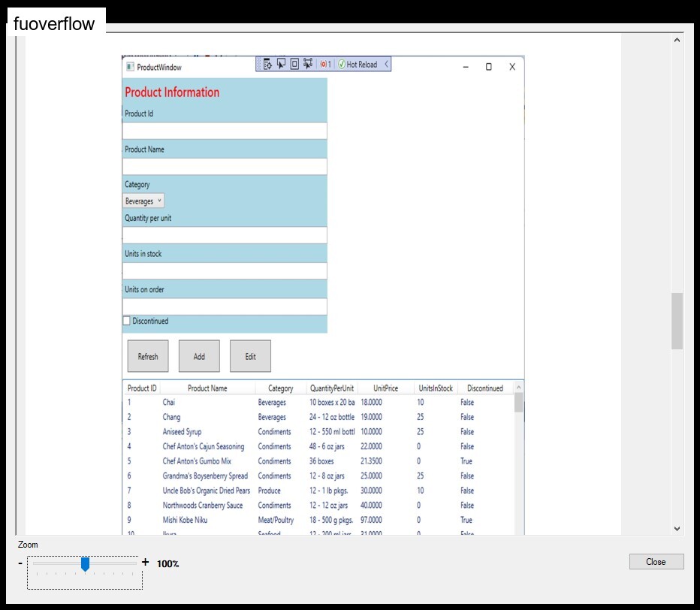700x610 pixels.
Task: Click the Product Id input field
Action: (225, 131)
